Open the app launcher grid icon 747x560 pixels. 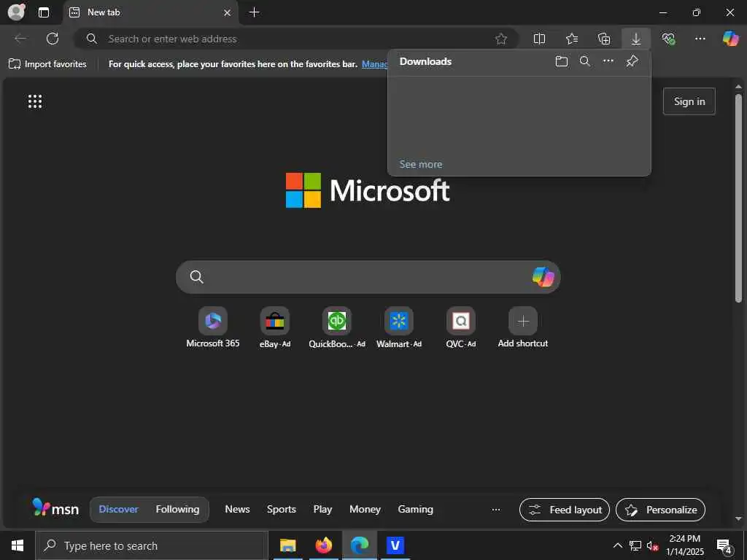[35, 101]
